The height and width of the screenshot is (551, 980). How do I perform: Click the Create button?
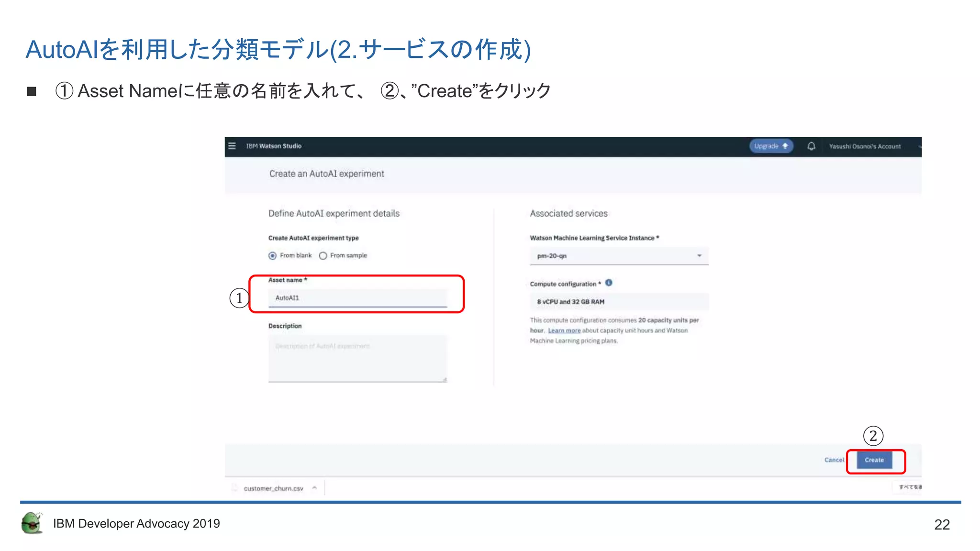pyautogui.click(x=874, y=460)
